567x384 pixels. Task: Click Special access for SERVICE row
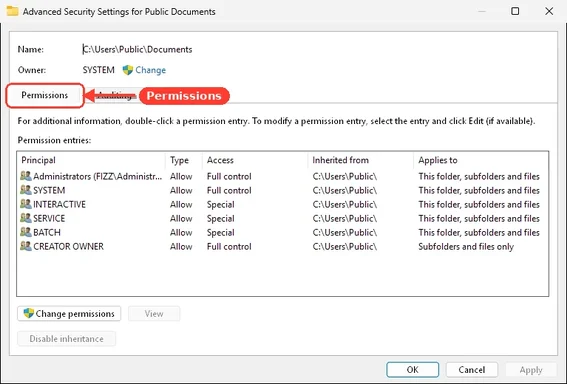[221, 219]
